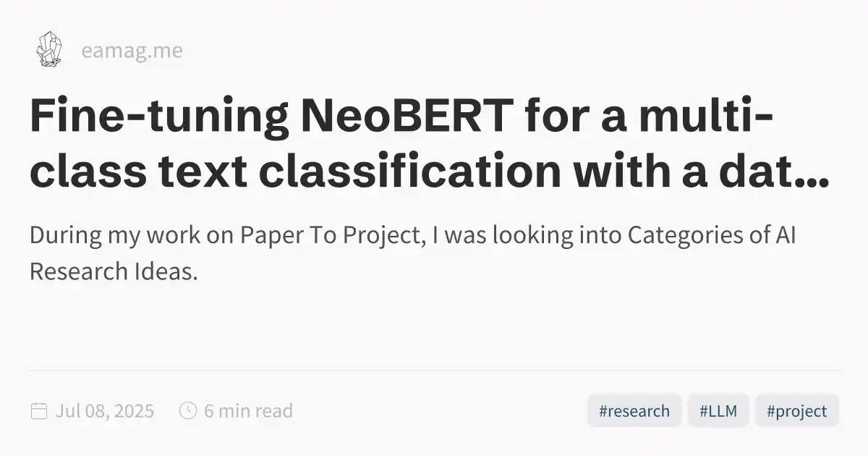
Task: Click the 6 min read label
Action: [248, 411]
